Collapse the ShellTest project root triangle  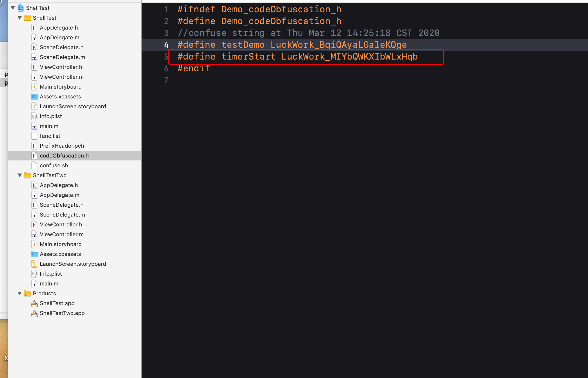point(13,8)
